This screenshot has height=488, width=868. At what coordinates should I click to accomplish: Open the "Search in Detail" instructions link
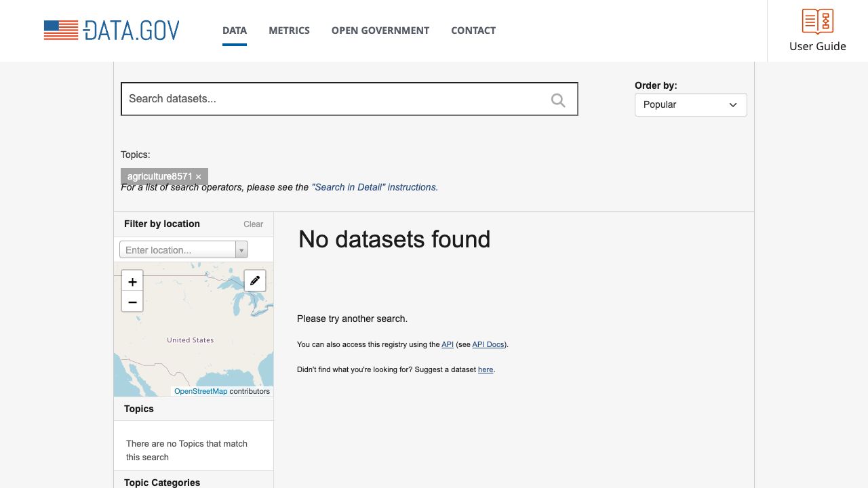[374, 187]
